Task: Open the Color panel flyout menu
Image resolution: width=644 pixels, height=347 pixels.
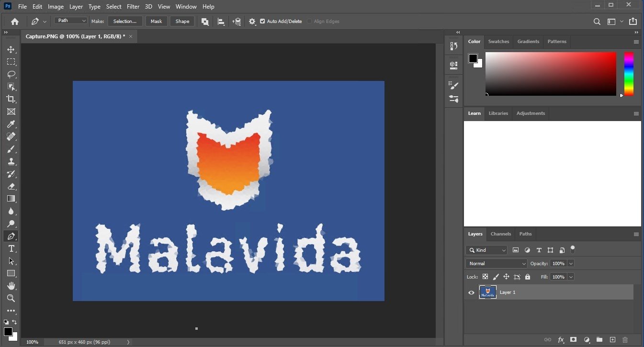Action: click(636, 42)
